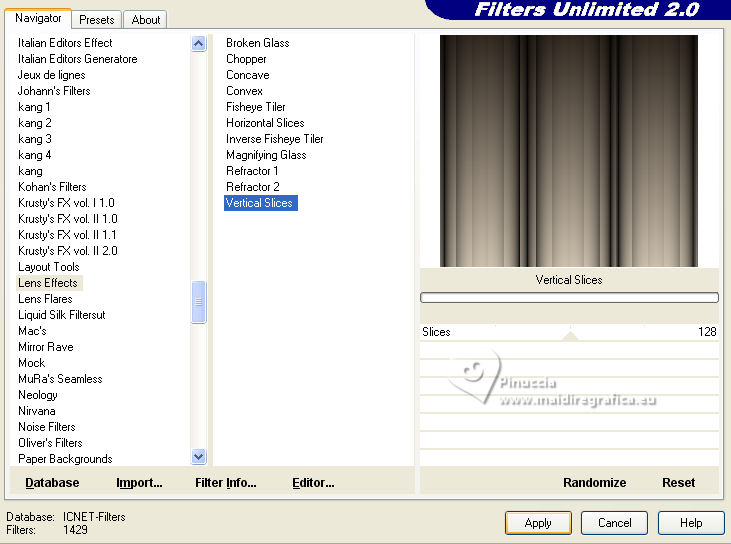
Task: Select the Lens Flares category
Action: [45, 299]
